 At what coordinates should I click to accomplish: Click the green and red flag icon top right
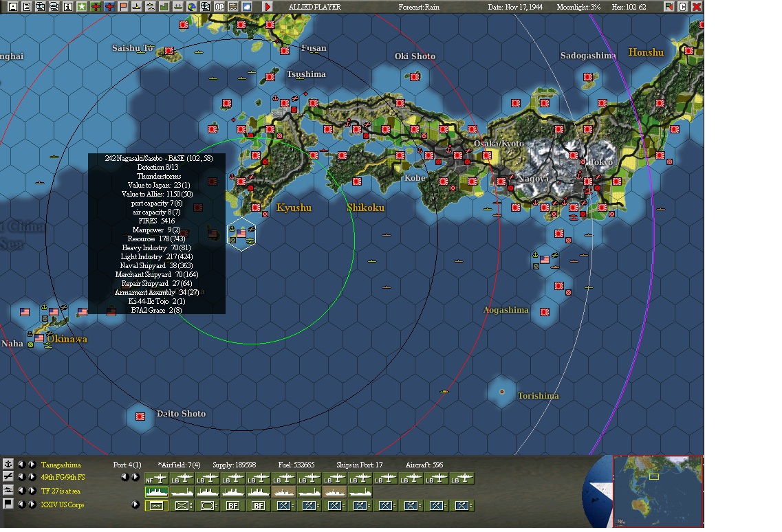coord(669,6)
